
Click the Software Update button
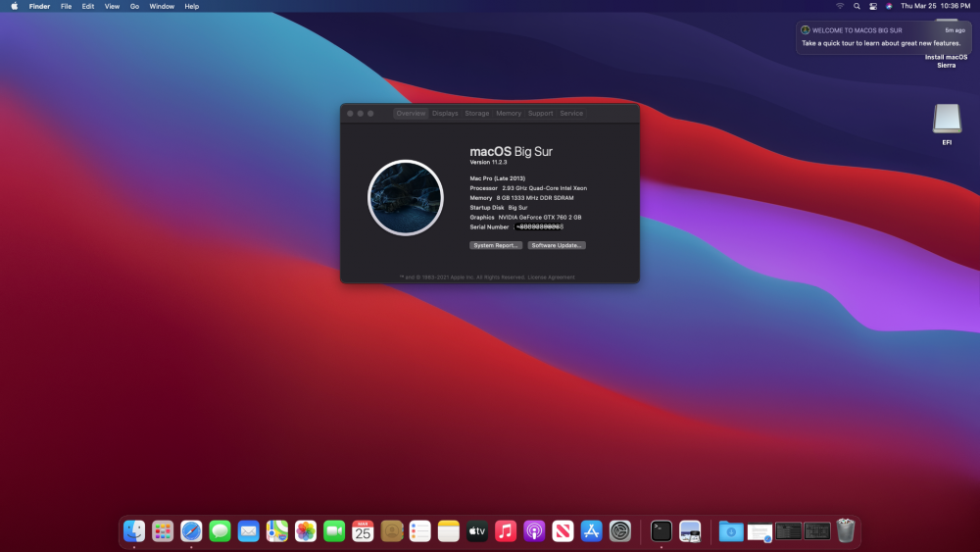pyautogui.click(x=557, y=246)
